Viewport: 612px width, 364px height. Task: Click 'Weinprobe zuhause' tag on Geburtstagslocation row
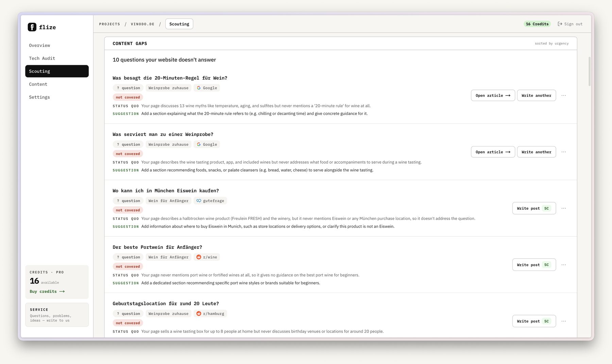tap(168, 314)
